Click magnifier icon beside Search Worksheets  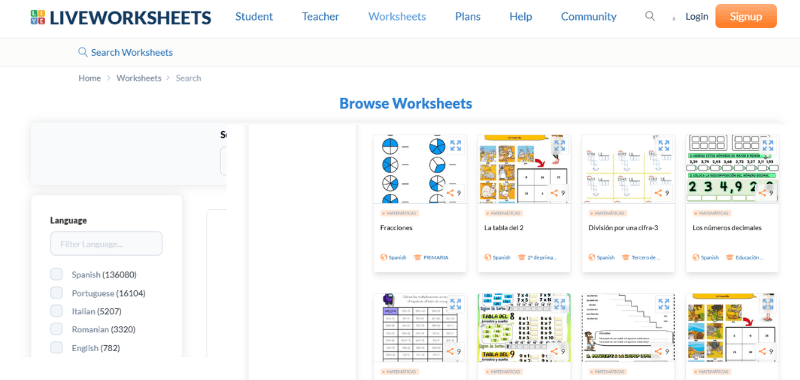point(83,52)
